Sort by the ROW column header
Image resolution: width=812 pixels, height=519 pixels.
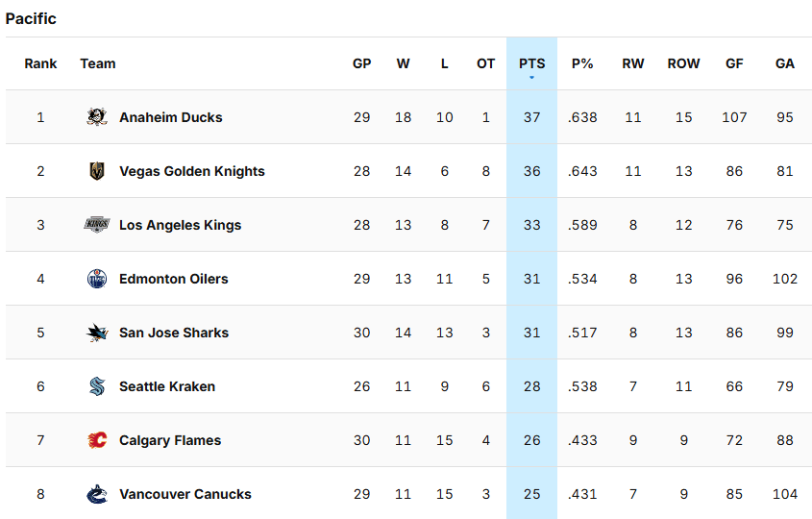tap(683, 63)
